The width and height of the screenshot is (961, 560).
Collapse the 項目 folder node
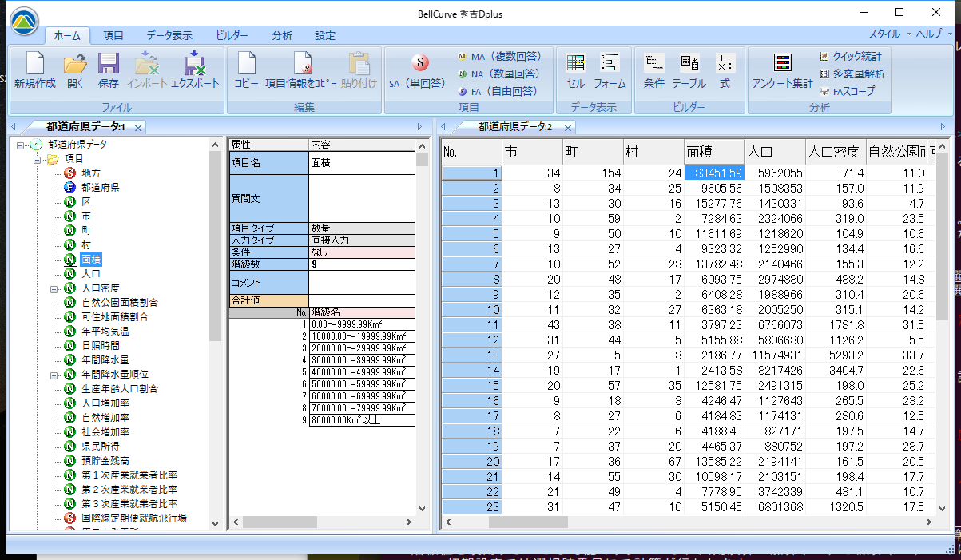tap(37, 159)
